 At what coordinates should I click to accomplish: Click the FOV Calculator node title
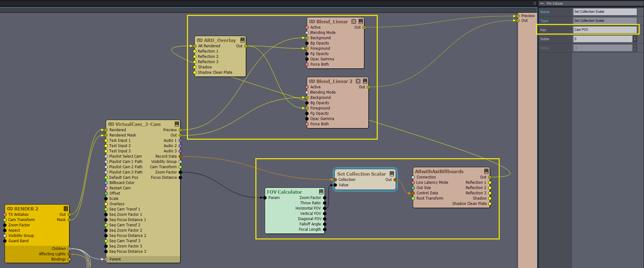point(284,192)
